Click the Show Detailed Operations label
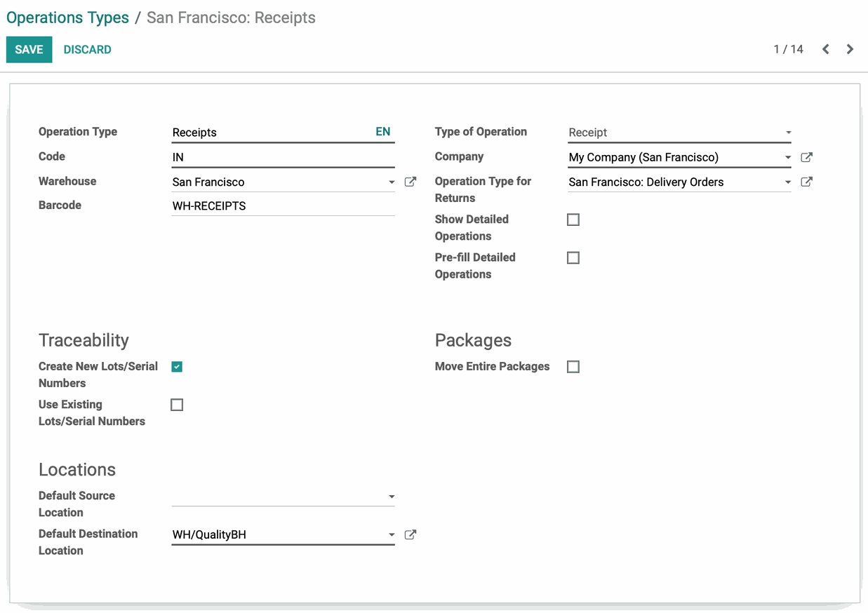The height and width of the screenshot is (613, 868). point(472,227)
